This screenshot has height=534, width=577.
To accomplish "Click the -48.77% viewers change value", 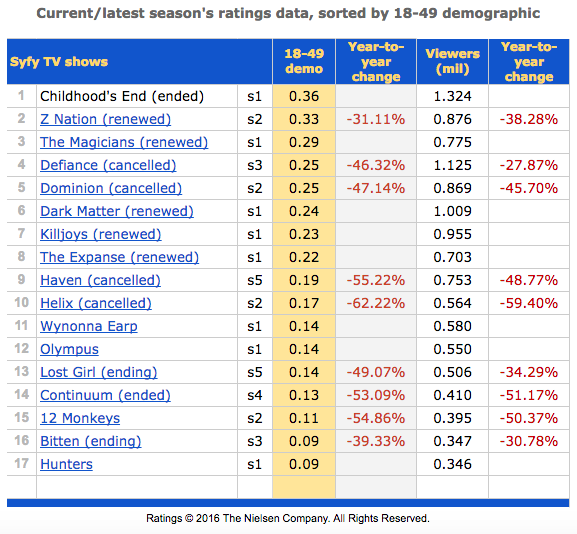I will click(x=529, y=280).
